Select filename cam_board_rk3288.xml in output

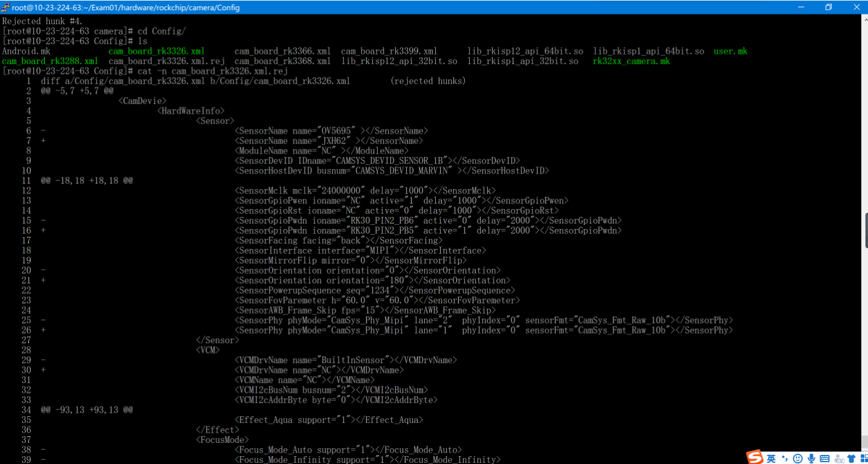click(50, 61)
